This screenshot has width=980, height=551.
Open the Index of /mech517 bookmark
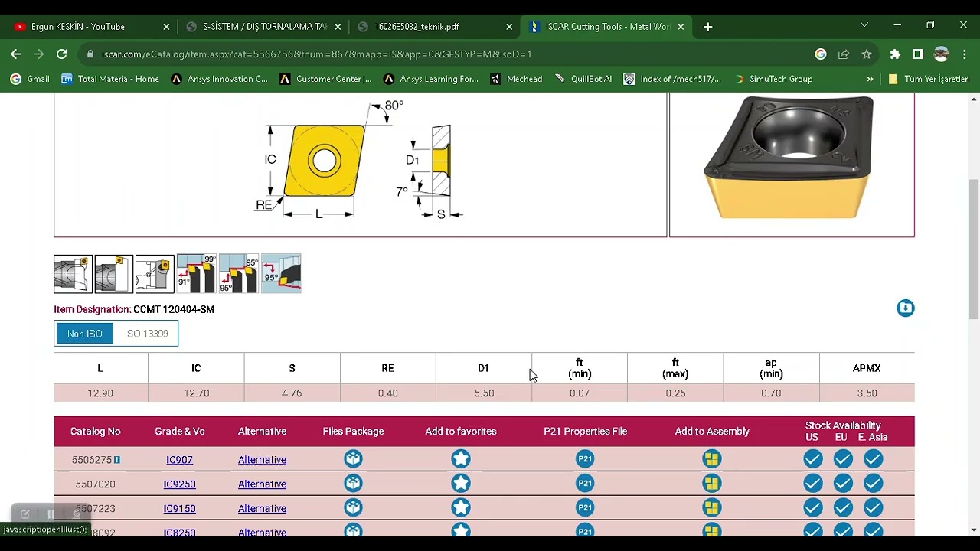(673, 79)
